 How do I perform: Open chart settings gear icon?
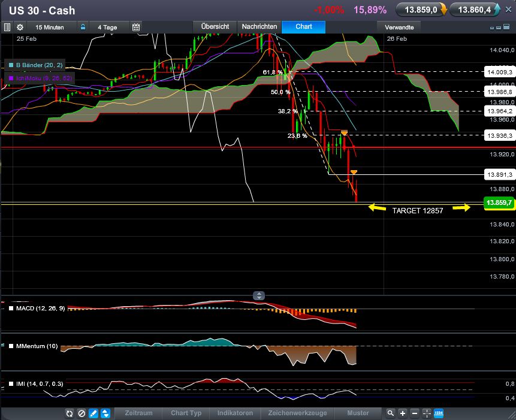[20, 28]
